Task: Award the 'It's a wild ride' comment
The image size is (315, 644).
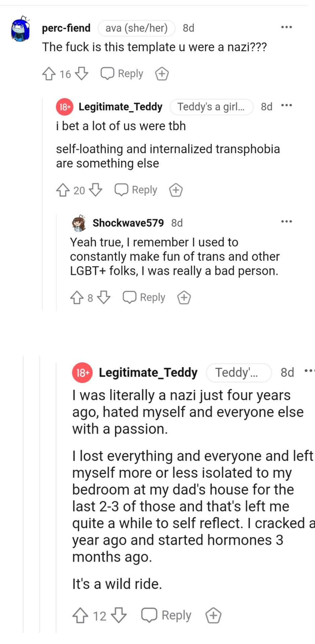Action: [213, 615]
